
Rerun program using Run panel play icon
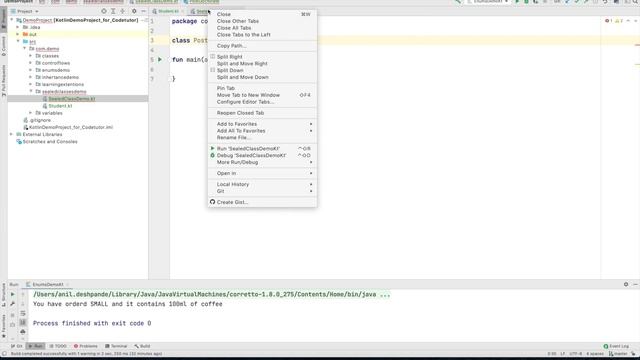click(13, 294)
